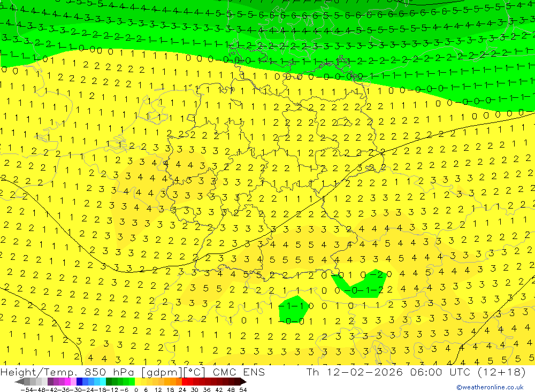The width and height of the screenshot is (535, 392).
Task: Click the '06:00 UTC' time label
Action: (440, 372)
